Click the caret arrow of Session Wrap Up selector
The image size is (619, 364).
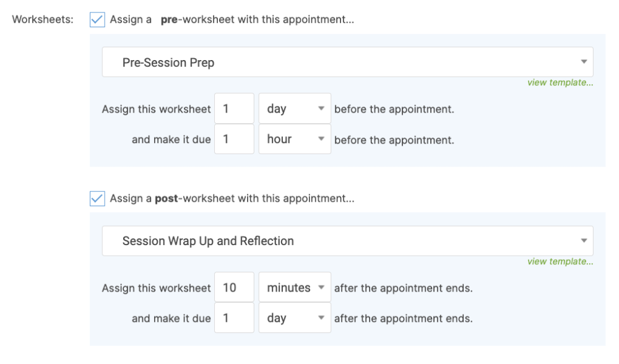click(x=584, y=241)
